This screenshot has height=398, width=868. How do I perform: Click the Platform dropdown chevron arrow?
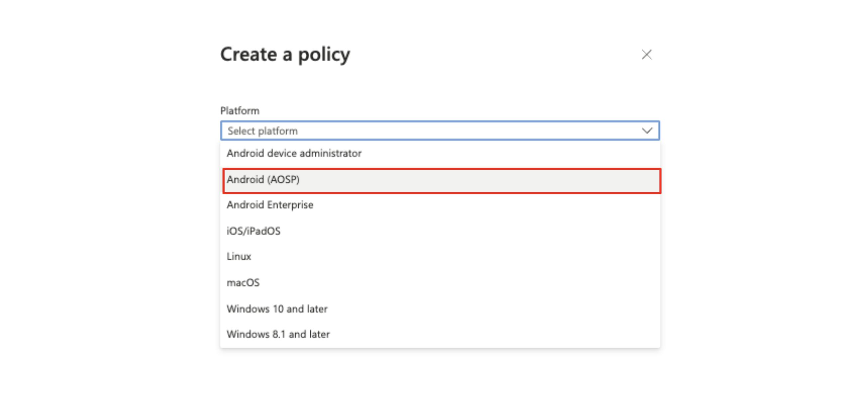tap(647, 130)
